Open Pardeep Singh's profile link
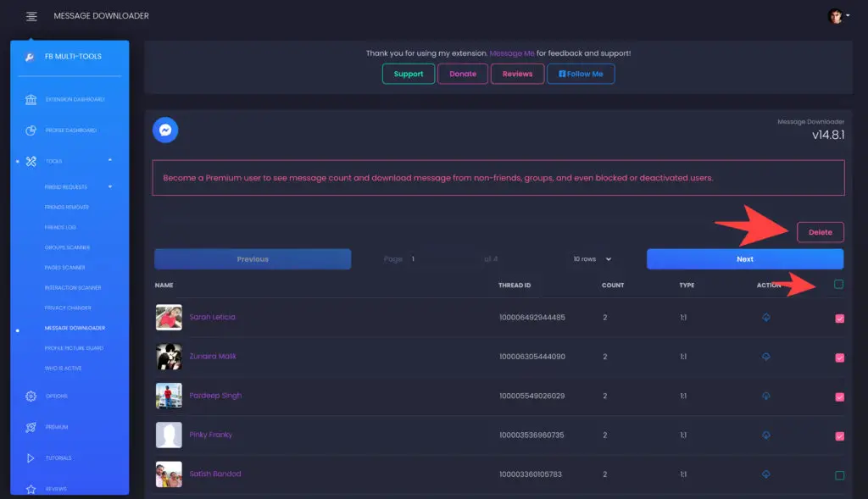 215,396
